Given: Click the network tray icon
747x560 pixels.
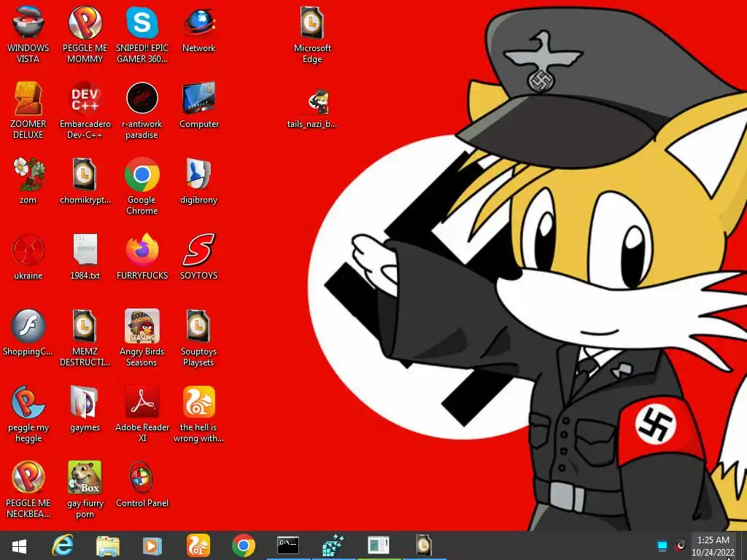Looking at the screenshot, I should point(662,546).
